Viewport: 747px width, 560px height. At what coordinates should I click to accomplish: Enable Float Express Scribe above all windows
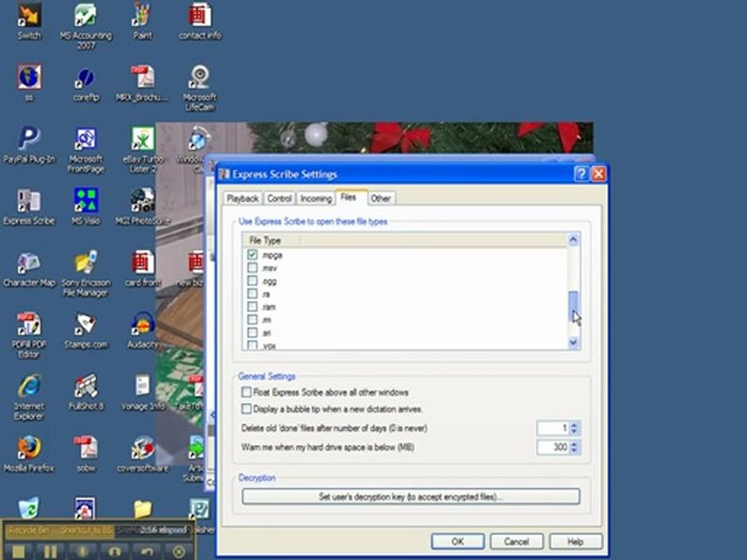click(x=247, y=392)
